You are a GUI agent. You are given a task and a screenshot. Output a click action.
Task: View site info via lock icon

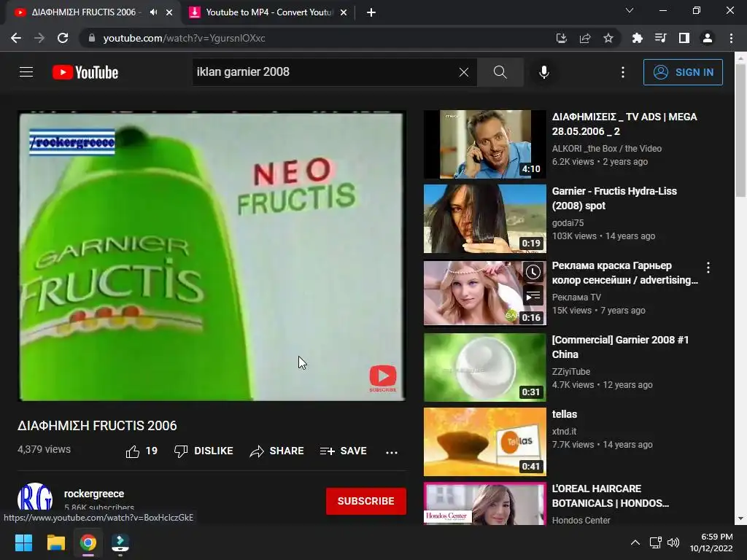coord(92,38)
